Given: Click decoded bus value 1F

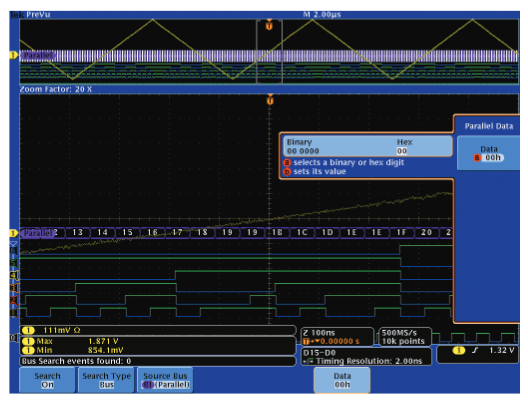Looking at the screenshot, I should pyautogui.click(x=401, y=232).
